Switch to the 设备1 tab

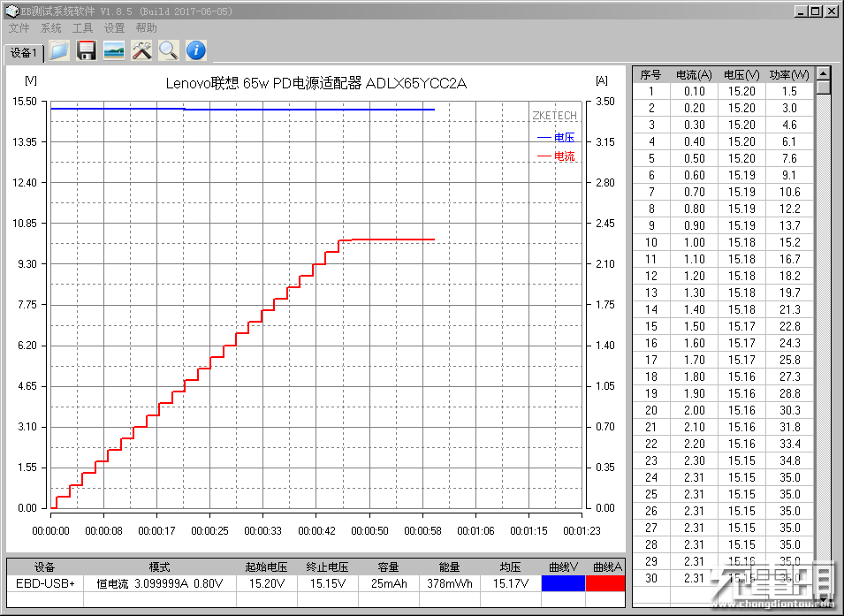24,53
